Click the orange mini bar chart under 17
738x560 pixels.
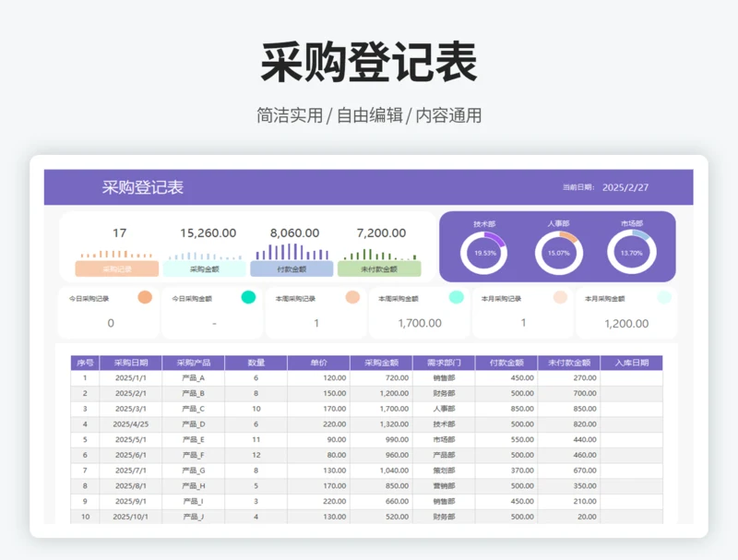coord(117,254)
